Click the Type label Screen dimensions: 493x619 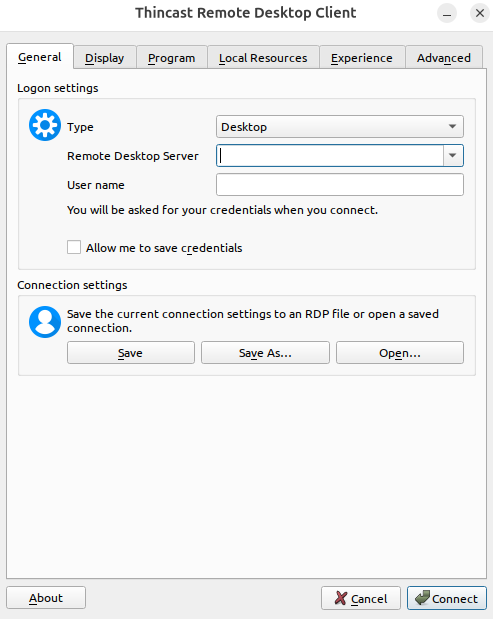[81, 127]
